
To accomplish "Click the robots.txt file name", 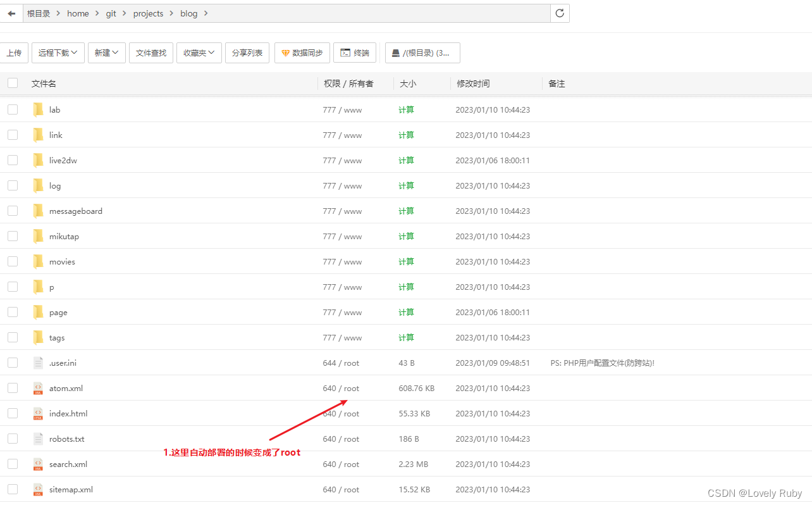I will (x=66, y=439).
